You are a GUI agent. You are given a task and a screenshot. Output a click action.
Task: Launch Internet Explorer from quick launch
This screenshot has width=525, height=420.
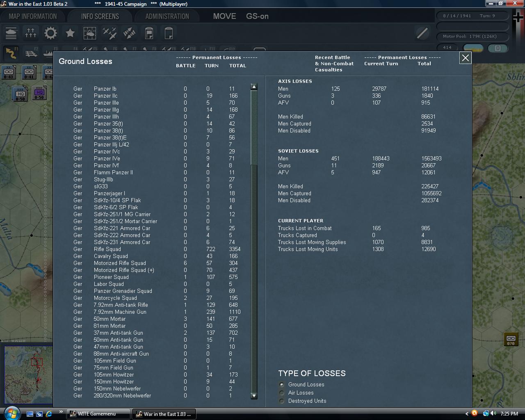pyautogui.click(x=49, y=414)
